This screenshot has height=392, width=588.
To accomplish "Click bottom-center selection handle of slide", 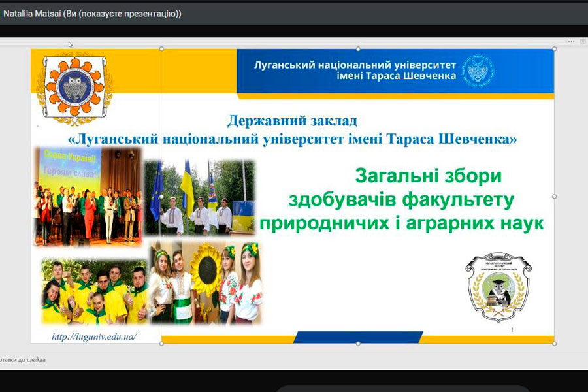I will coord(358,344).
